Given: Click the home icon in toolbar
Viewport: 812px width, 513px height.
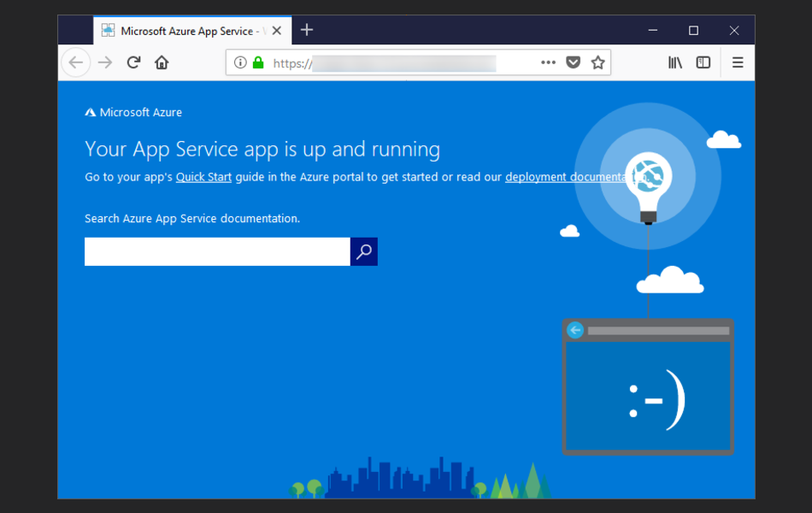Looking at the screenshot, I should tap(162, 62).
